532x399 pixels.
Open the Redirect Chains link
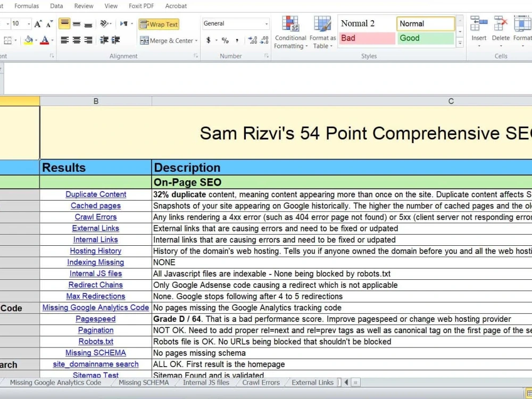(96, 285)
